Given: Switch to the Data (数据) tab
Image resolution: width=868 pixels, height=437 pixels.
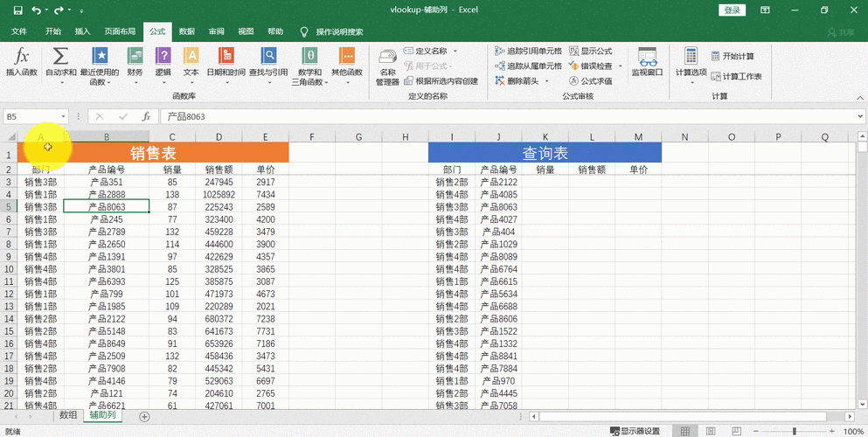Looking at the screenshot, I should [186, 31].
